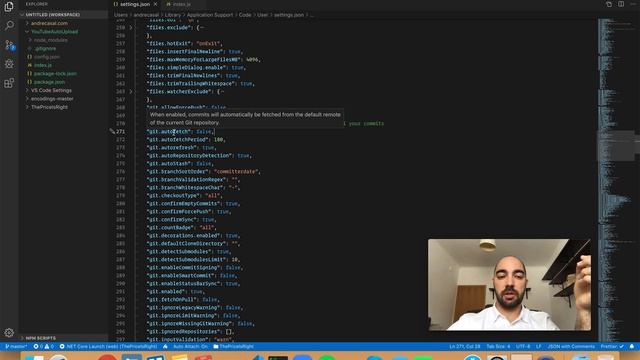Collapse the YouTubeAutoUpload folder

(54, 31)
